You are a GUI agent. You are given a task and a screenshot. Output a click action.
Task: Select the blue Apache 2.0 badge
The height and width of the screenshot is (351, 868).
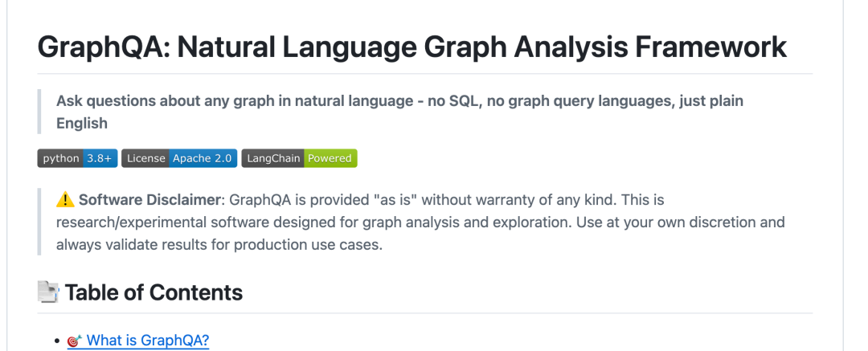(203, 158)
